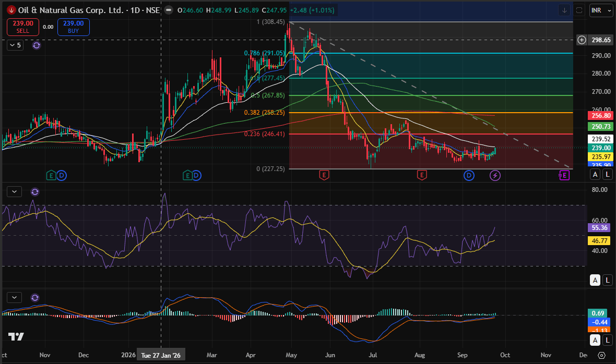Toggle auto scale A on the price pane
This screenshot has width=616, height=364.
pyautogui.click(x=595, y=174)
